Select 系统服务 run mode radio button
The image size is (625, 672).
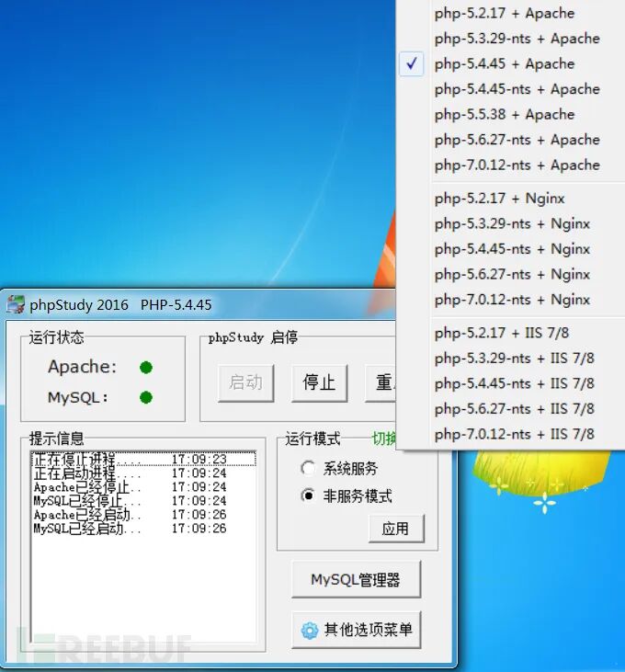click(308, 468)
